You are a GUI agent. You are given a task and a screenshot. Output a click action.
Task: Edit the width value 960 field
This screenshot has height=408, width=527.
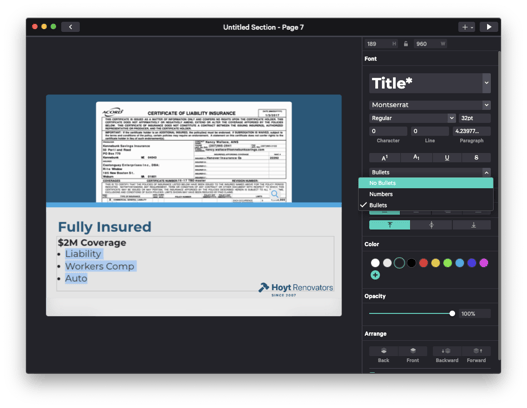tap(430, 44)
